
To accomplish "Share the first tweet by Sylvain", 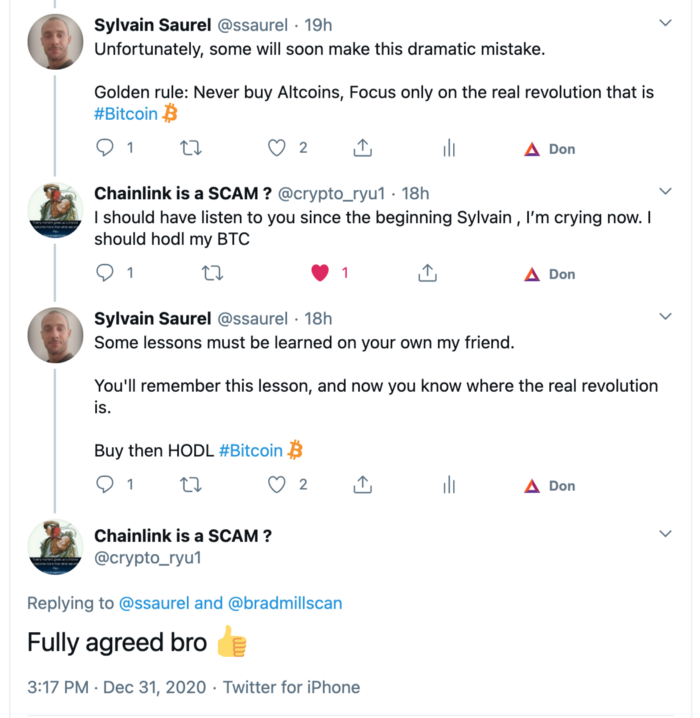I will (x=363, y=148).
